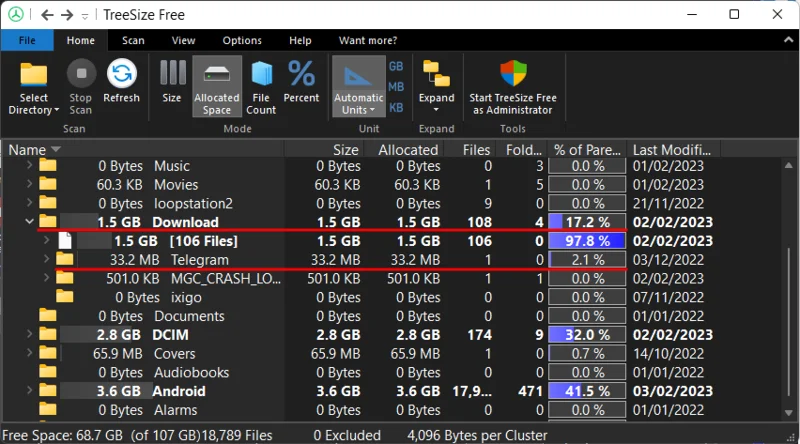The image size is (800, 444).
Task: Switch to File Count mode
Action: pyautogui.click(x=261, y=88)
